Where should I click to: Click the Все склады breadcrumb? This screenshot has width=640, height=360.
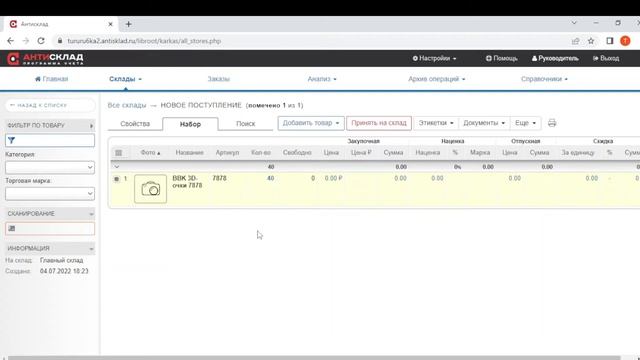tap(127, 105)
